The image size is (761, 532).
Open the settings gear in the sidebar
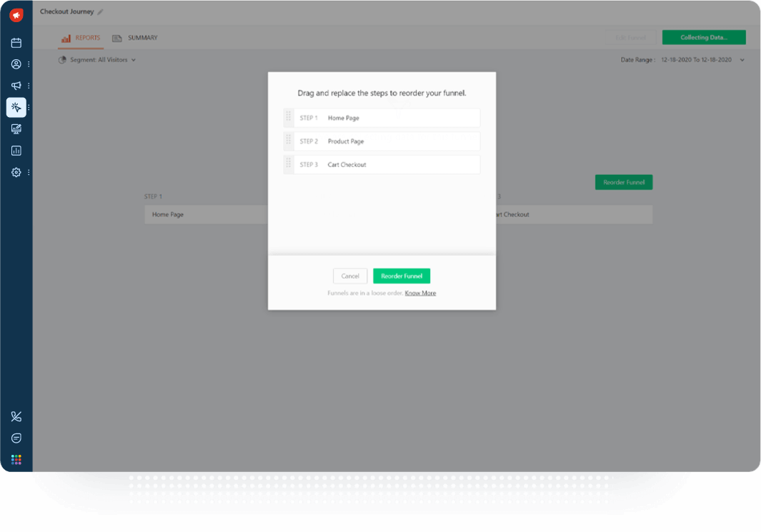[16, 172]
